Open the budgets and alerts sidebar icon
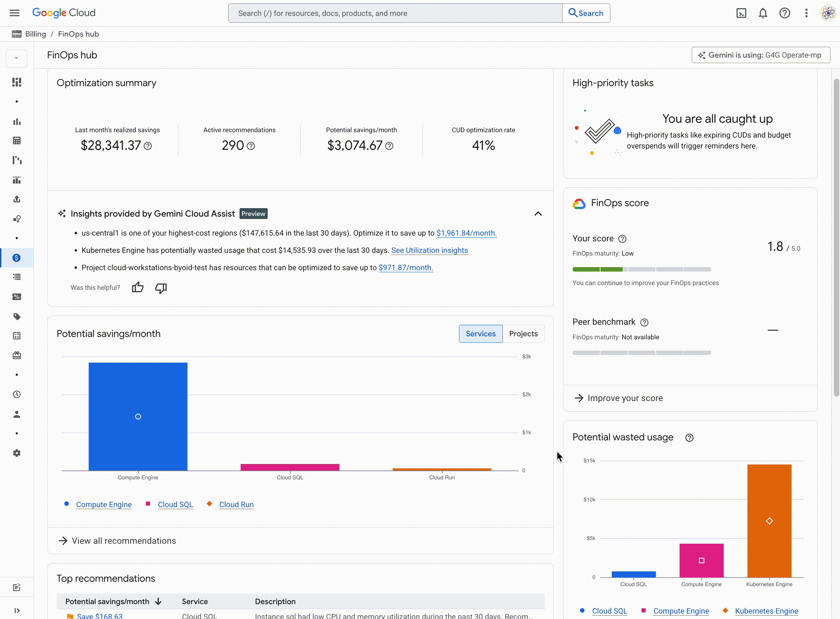 coord(17,180)
